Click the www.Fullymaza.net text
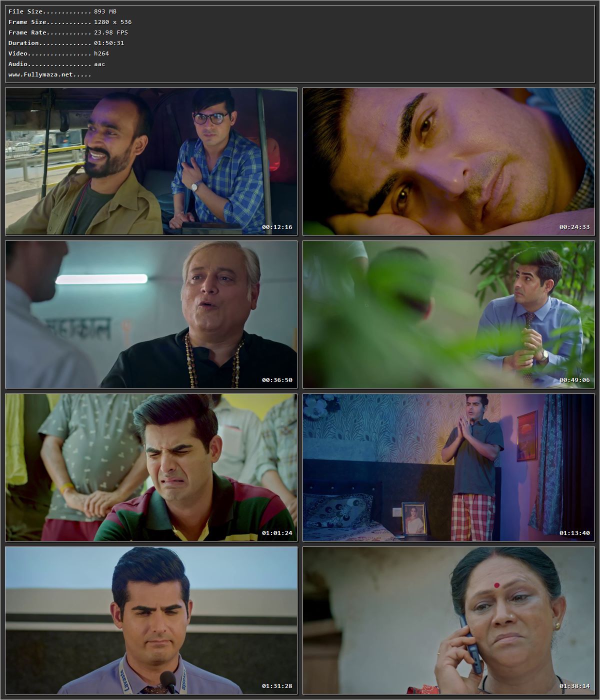Screen dimensions: 600x700 tap(50, 74)
